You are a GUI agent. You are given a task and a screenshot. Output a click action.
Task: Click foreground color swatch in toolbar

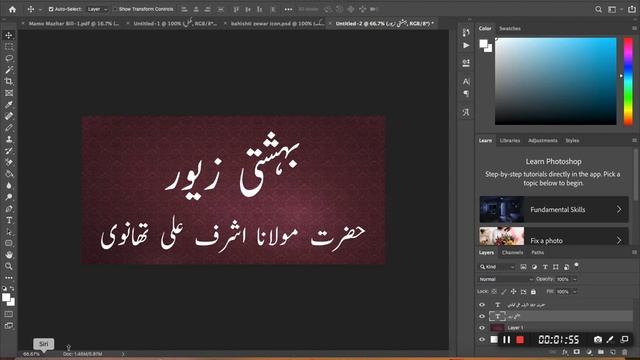point(6,298)
